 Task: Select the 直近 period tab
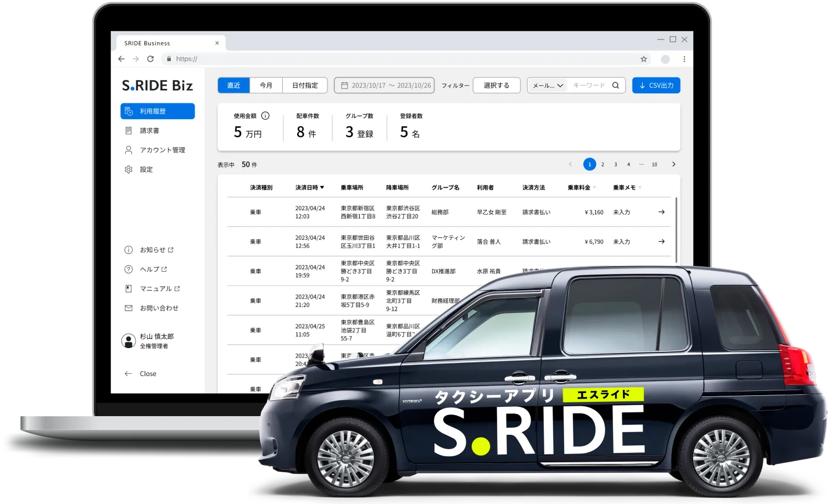[234, 85]
